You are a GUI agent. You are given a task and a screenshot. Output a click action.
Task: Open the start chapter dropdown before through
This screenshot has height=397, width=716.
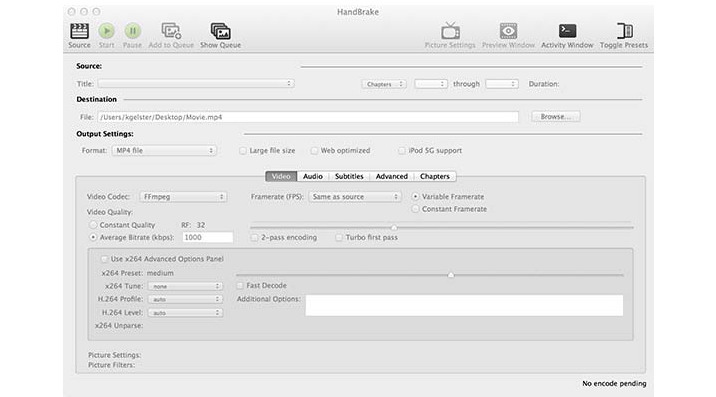431,84
